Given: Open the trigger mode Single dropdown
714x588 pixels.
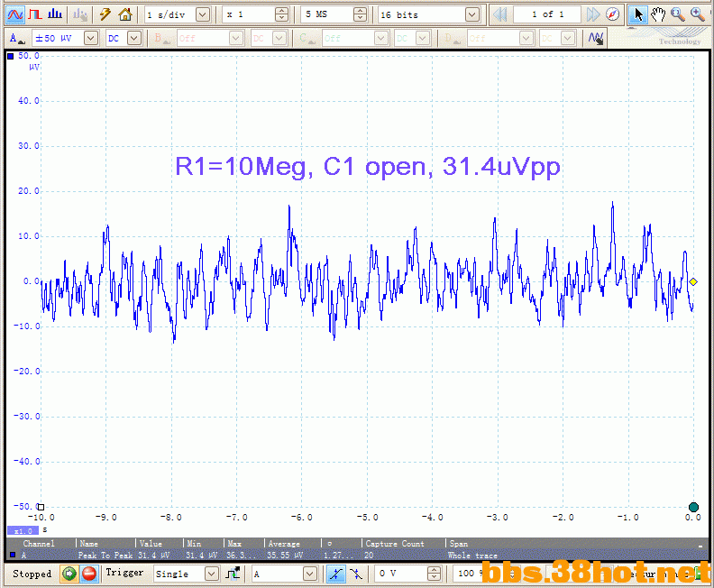Looking at the screenshot, I should tap(211, 574).
